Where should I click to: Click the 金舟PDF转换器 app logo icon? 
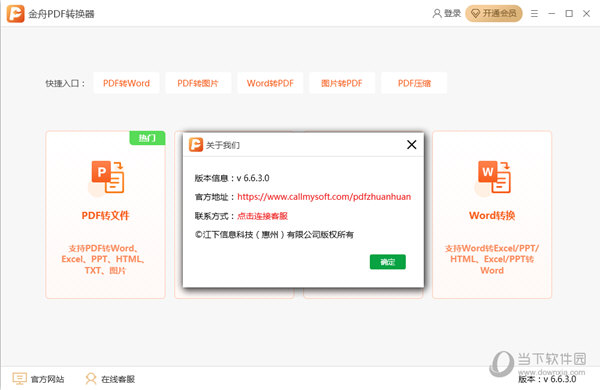click(x=15, y=14)
